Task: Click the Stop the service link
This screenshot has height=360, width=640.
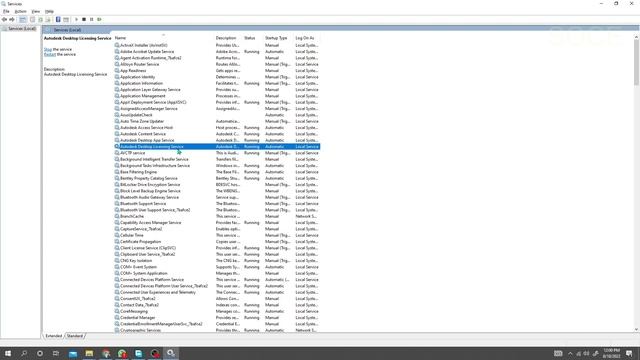Action: coord(48,49)
